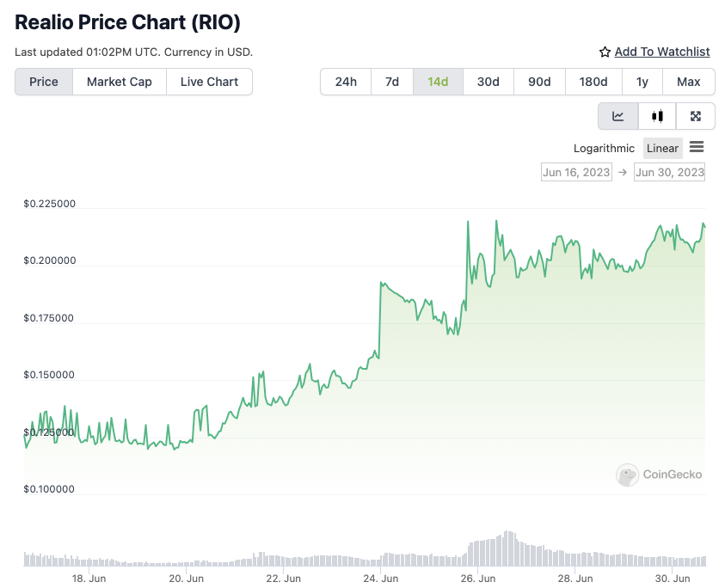Click the tallest volume bar near 26. Jun

(507, 548)
